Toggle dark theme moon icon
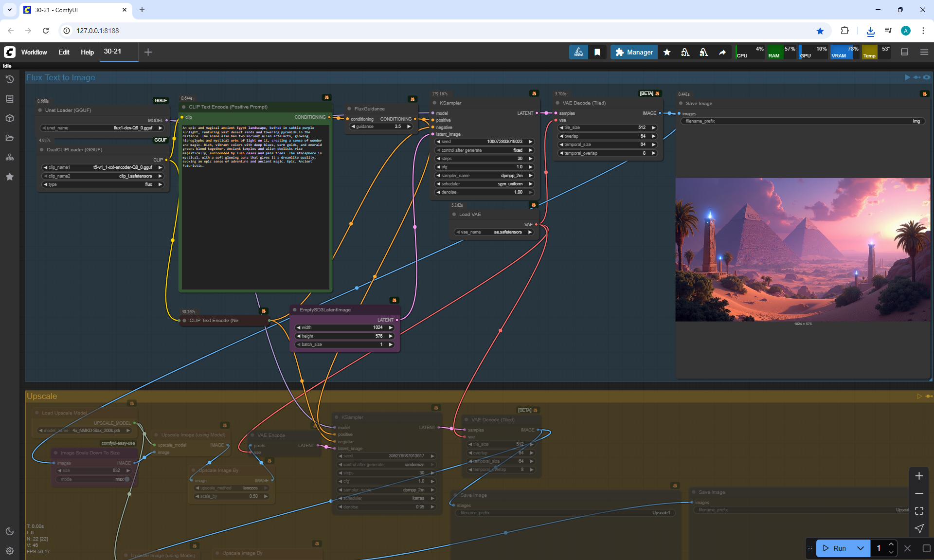 click(x=9, y=531)
